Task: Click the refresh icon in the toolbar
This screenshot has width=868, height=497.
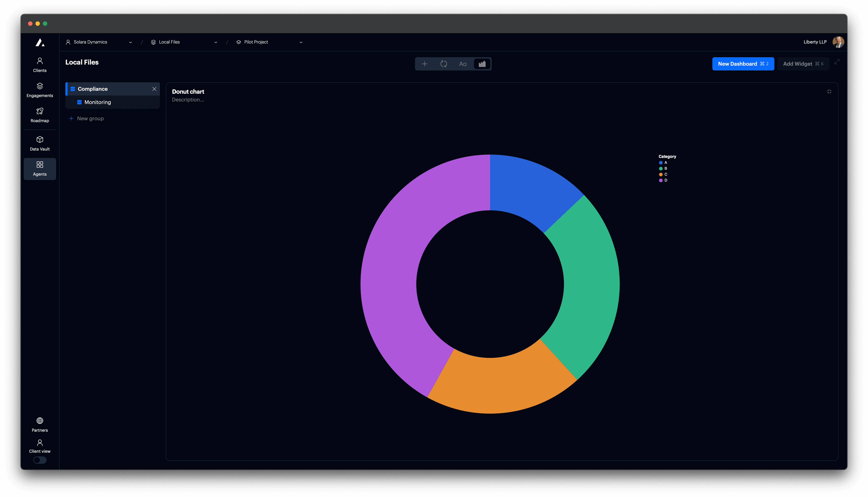Action: 443,64
